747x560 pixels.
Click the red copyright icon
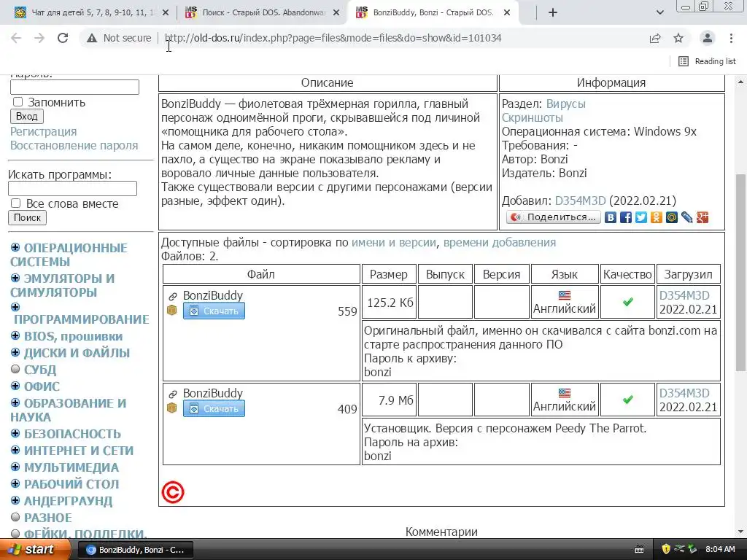pyautogui.click(x=172, y=492)
